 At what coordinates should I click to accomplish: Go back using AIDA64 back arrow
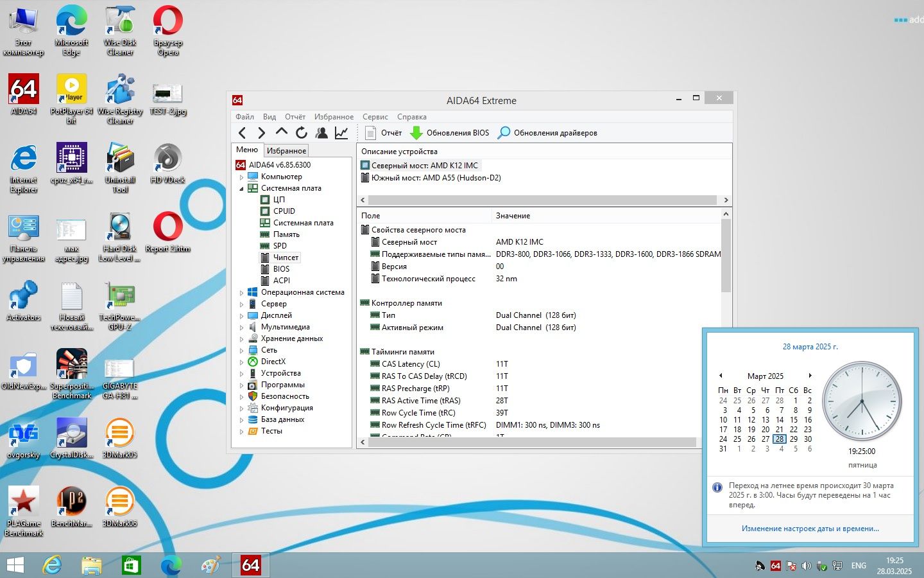coord(242,133)
